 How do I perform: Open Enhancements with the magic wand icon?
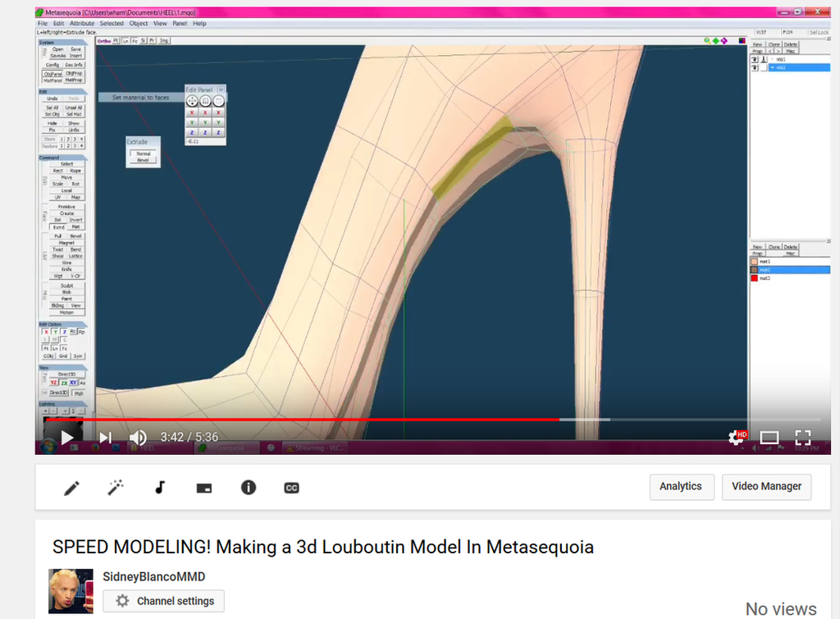116,488
